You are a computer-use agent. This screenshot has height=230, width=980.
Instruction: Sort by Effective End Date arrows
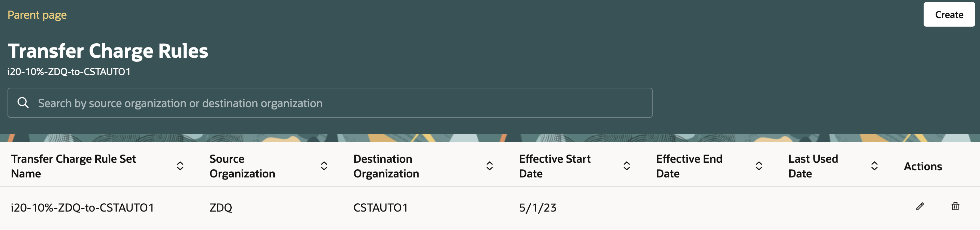pyautogui.click(x=759, y=166)
